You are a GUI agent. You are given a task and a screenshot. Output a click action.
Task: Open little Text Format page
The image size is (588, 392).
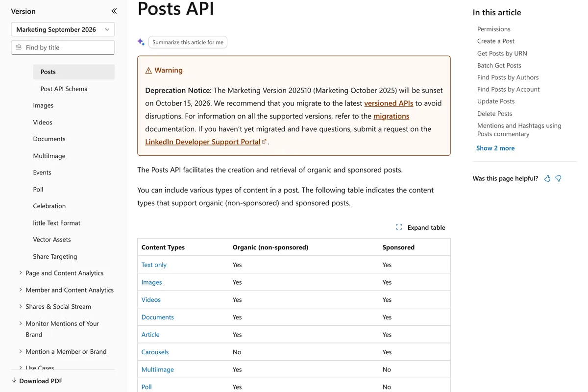[x=56, y=222]
